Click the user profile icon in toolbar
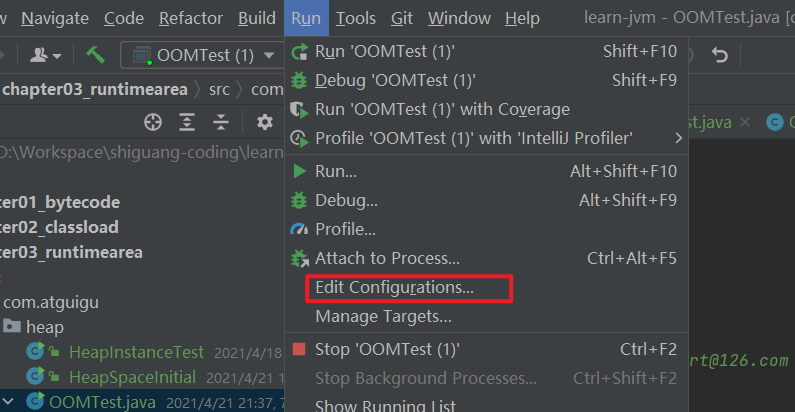This screenshot has height=412, width=795. pyautogui.click(x=45, y=55)
